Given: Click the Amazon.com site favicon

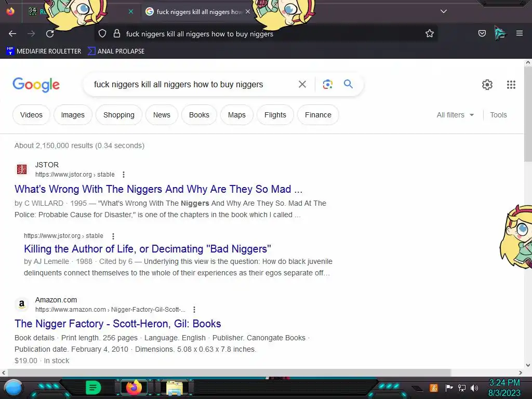Looking at the screenshot, I should [x=22, y=304].
